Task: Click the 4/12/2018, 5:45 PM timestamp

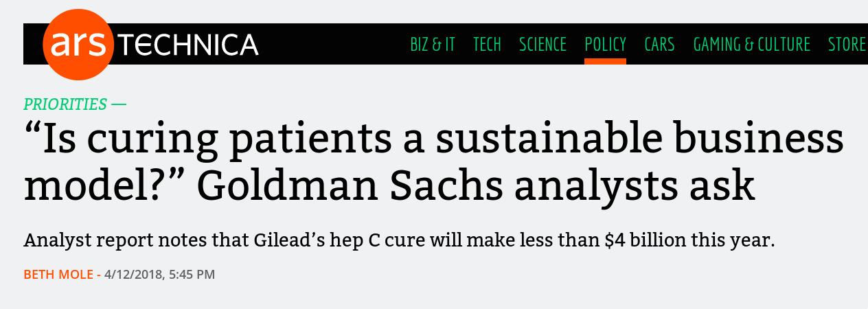Action: 159,275
